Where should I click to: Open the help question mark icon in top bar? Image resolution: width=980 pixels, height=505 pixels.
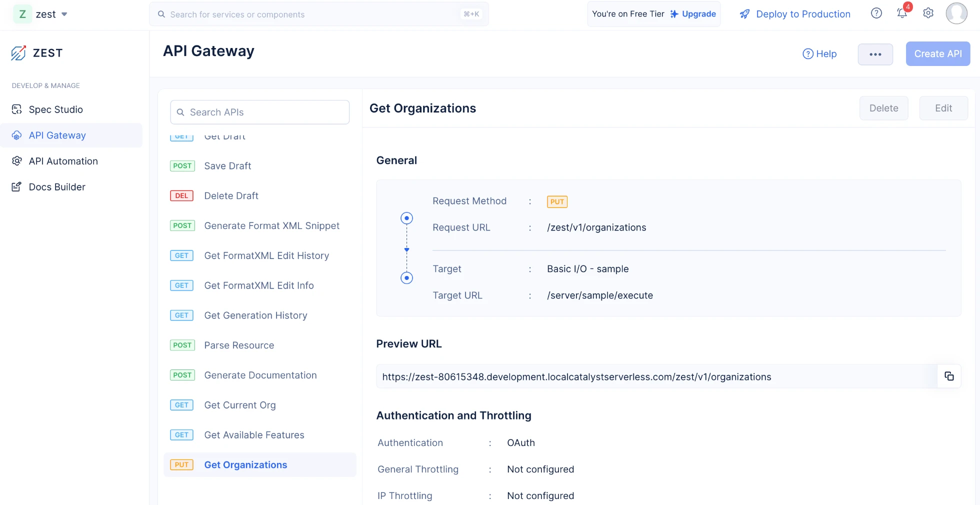pyautogui.click(x=876, y=13)
